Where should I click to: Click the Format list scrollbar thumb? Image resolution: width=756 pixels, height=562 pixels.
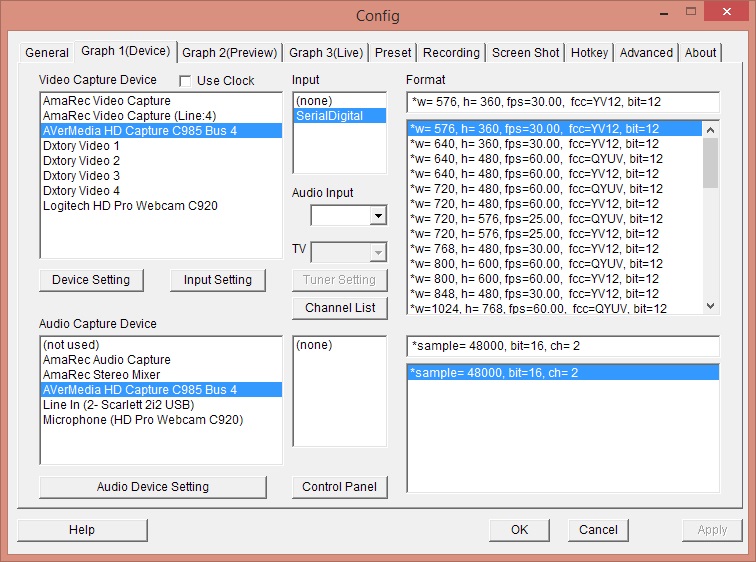coord(710,163)
